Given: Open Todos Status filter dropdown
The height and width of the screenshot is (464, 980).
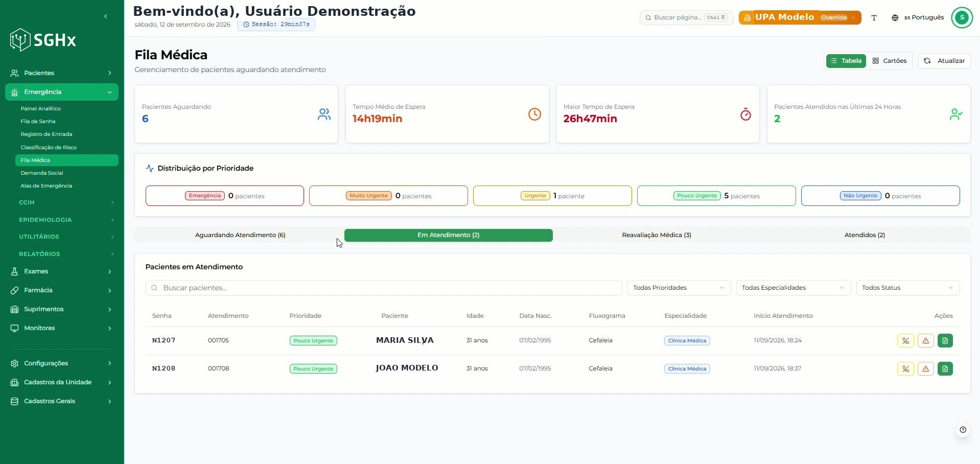Looking at the screenshot, I should [x=908, y=288].
